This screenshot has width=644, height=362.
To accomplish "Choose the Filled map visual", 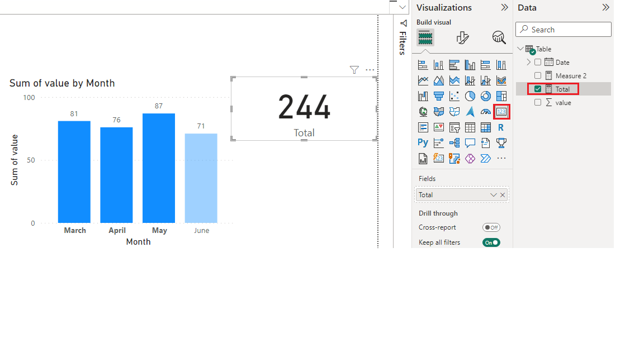I will (x=439, y=112).
